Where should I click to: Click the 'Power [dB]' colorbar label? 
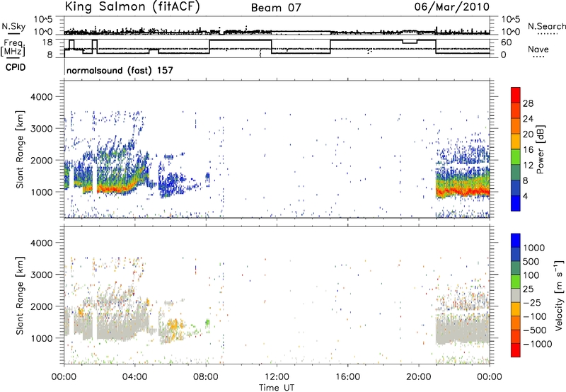pos(541,149)
